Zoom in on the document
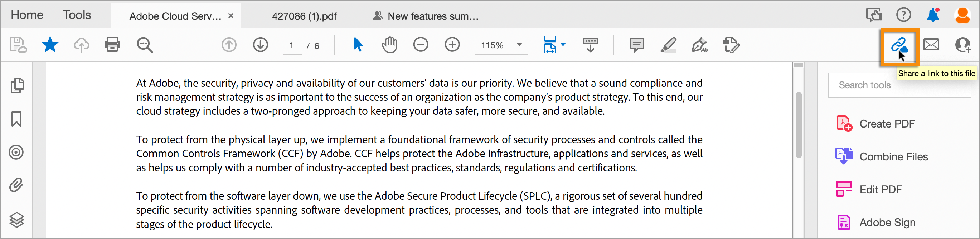This screenshot has width=980, height=239. [x=452, y=45]
